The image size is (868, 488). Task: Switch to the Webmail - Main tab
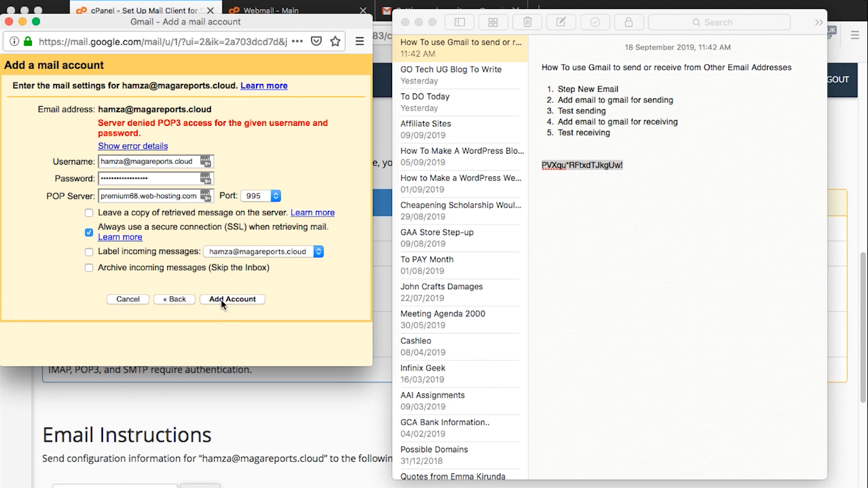297,11
